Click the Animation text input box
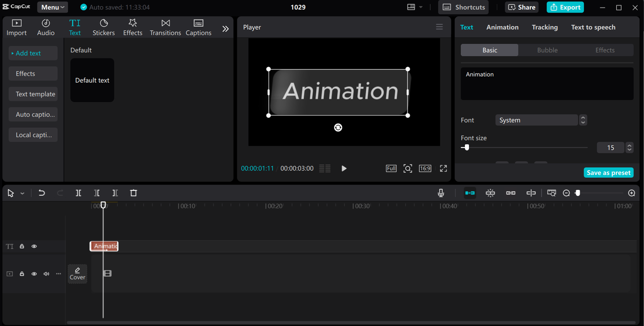644x326 pixels. pos(547,84)
